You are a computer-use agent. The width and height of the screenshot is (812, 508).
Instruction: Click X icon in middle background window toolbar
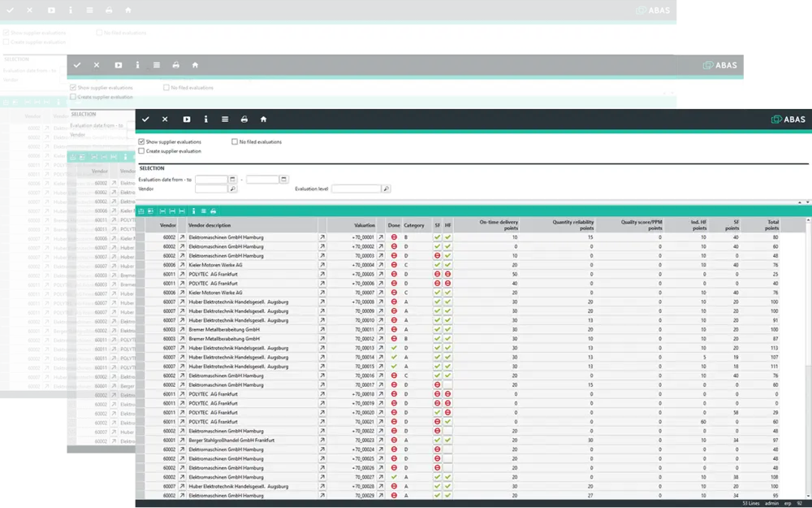(97, 65)
